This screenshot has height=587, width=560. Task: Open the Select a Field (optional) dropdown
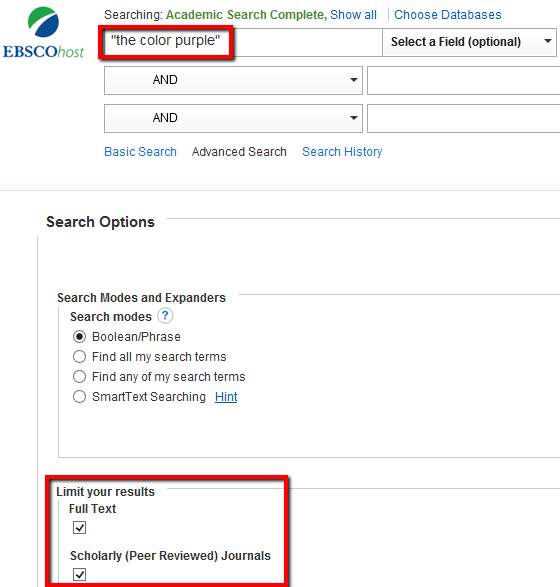(469, 42)
